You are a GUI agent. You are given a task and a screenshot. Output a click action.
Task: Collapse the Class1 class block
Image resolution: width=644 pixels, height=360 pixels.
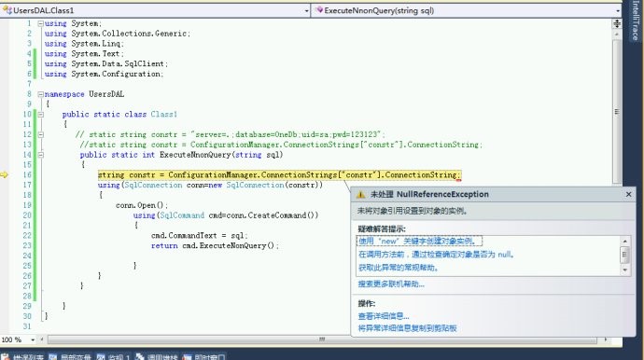[x=41, y=115]
